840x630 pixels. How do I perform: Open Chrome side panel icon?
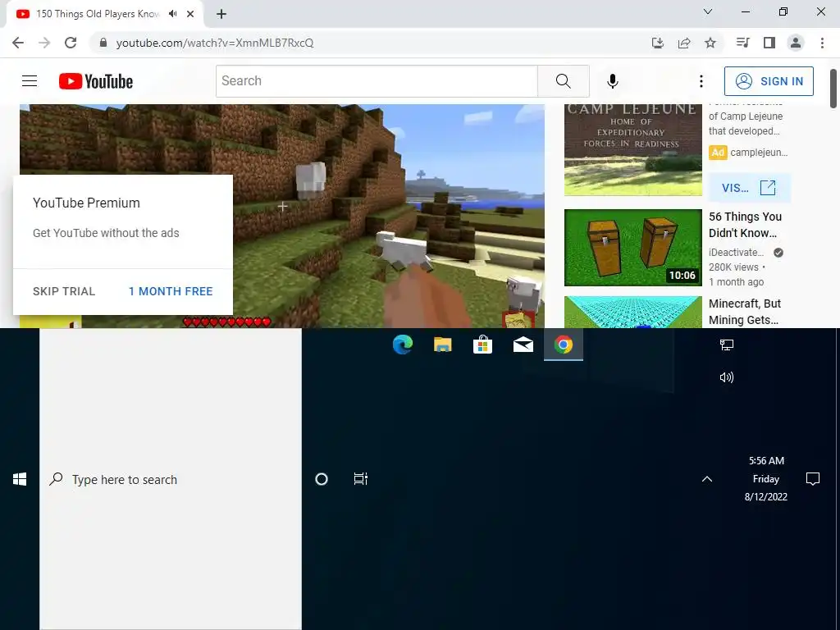769,43
